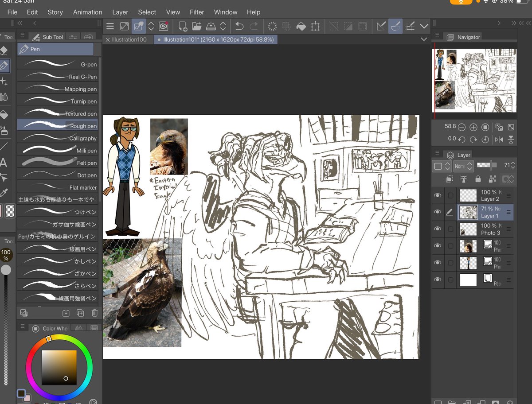Open the layer palette color dropdown
The height and width of the screenshot is (404, 532).
tap(442, 166)
